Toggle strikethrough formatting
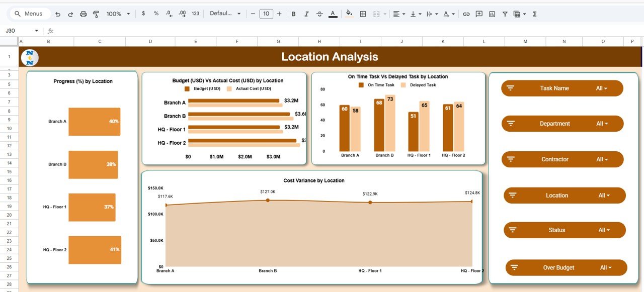The width and height of the screenshot is (644, 292). [319, 14]
